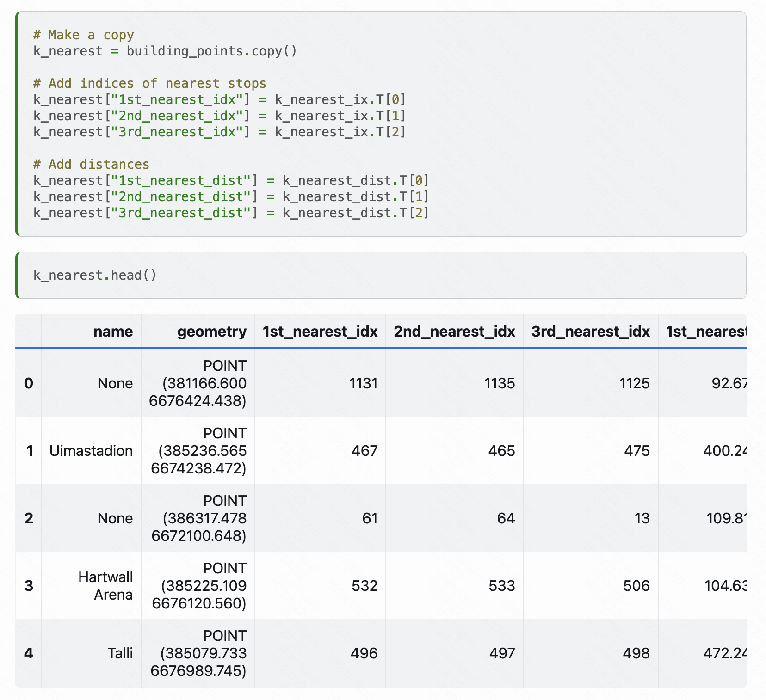The image size is (766, 700).
Task: Click the 'name' column header
Action: tap(113, 332)
